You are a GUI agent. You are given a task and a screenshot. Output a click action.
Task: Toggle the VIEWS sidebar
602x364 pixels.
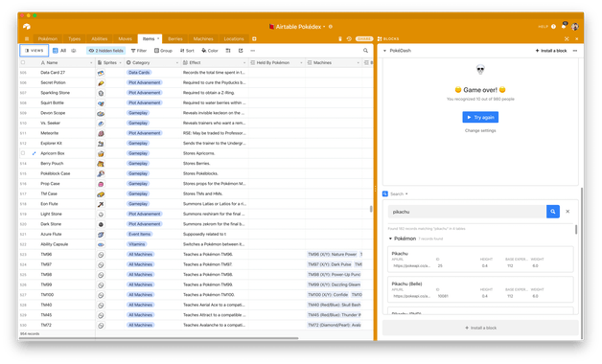34,50
